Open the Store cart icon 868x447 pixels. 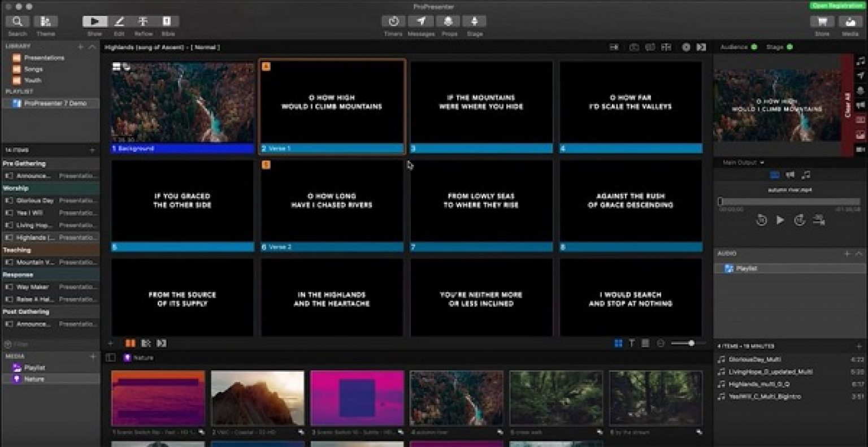click(x=822, y=21)
